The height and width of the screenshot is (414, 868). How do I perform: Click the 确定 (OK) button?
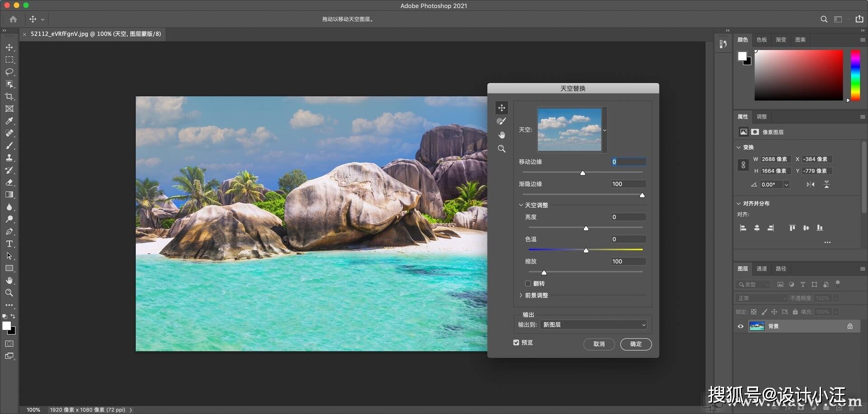(x=636, y=344)
